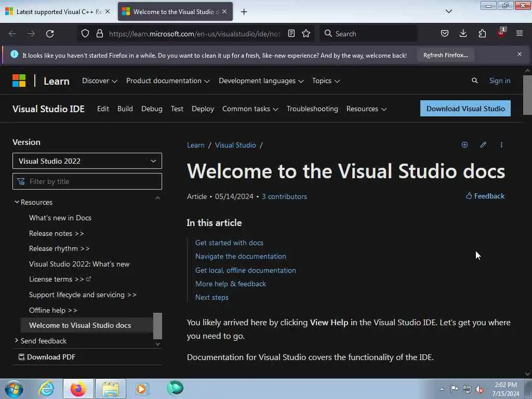Click the Learn breadcrumb link
Image resolution: width=532 pixels, height=399 pixels.
(196, 145)
